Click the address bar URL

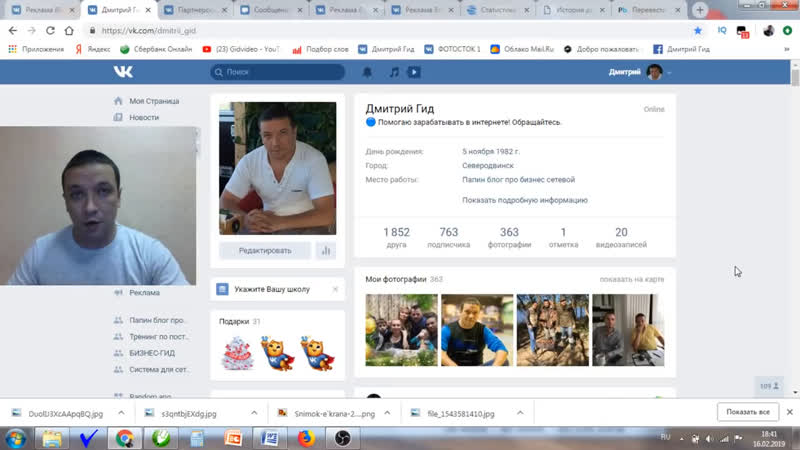(148, 31)
